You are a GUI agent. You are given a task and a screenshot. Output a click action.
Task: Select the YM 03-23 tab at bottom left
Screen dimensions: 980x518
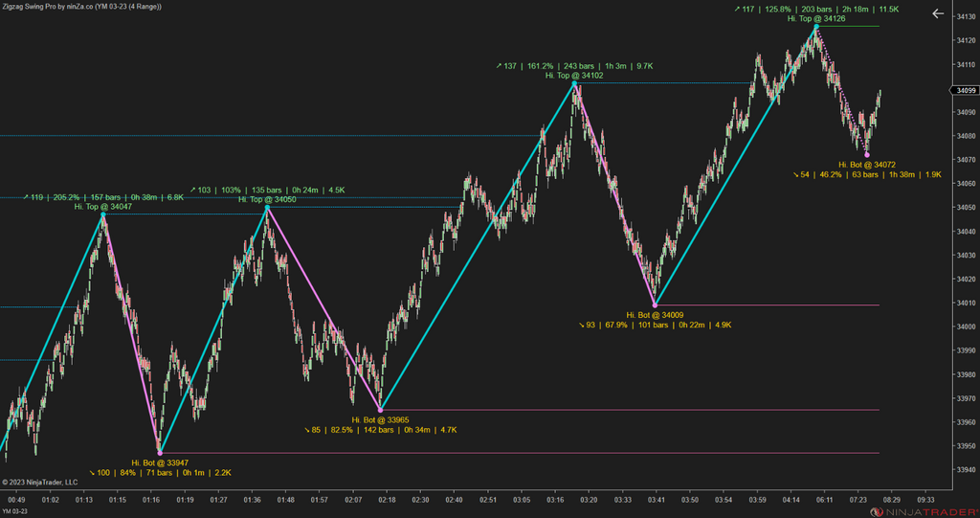[14, 511]
